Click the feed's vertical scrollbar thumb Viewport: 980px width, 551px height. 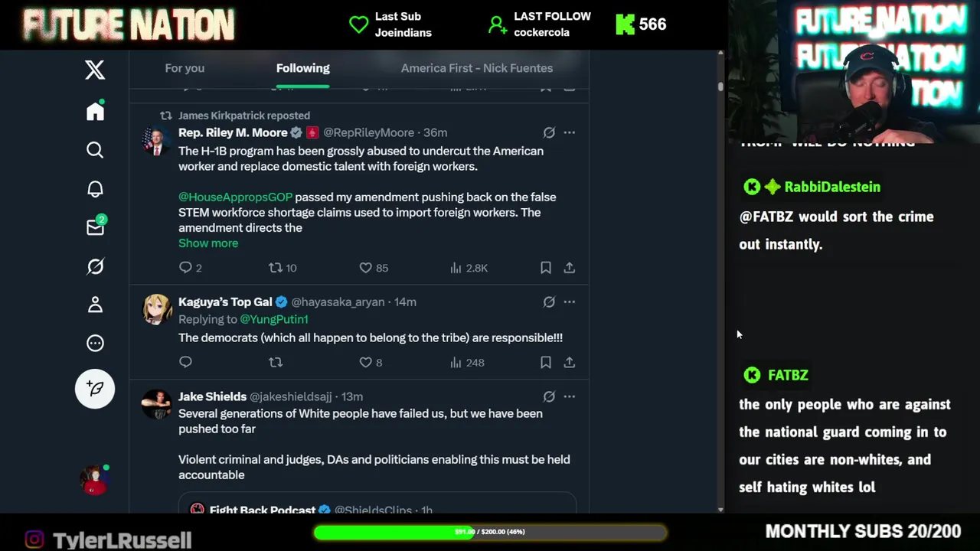(720, 86)
